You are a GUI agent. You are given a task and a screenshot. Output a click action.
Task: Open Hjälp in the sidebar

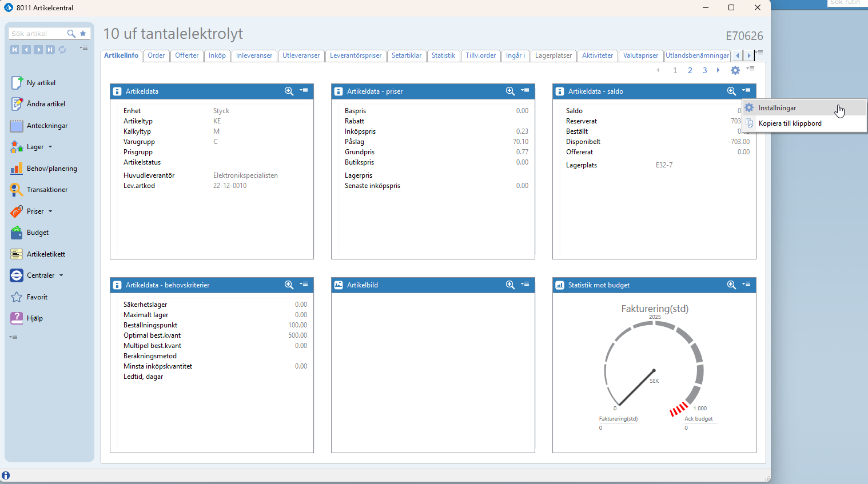[x=34, y=318]
